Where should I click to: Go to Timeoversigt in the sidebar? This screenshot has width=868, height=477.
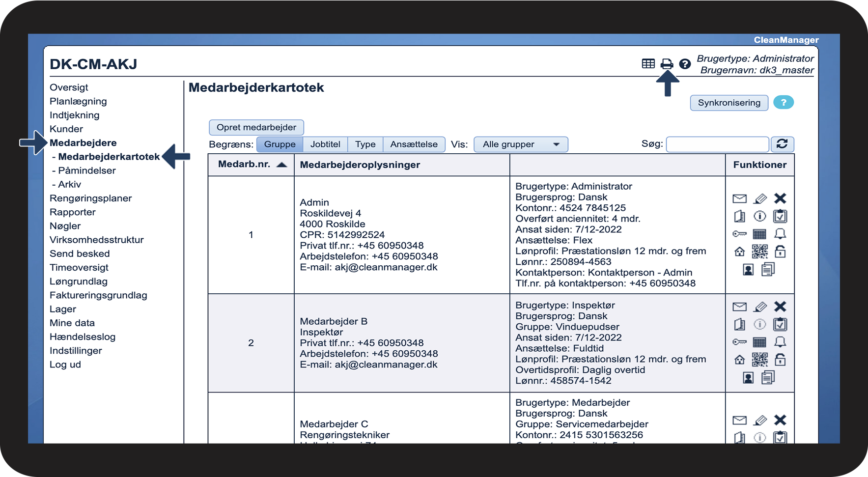tap(79, 267)
